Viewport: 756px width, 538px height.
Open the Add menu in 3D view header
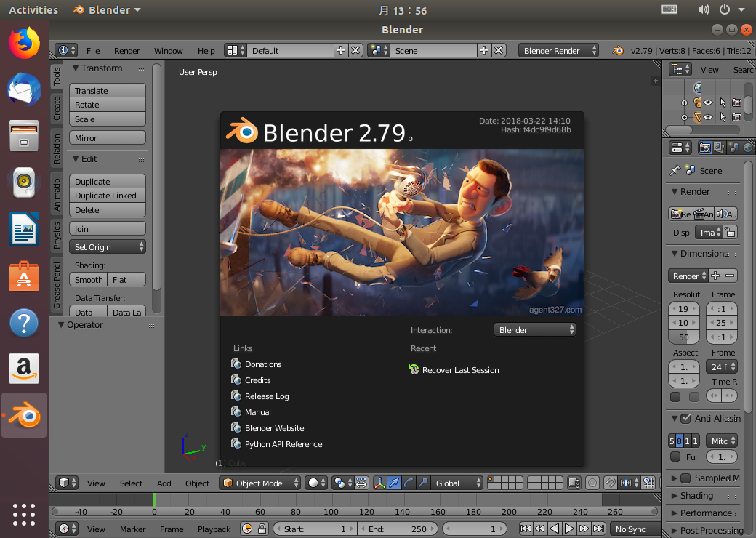pyautogui.click(x=164, y=483)
